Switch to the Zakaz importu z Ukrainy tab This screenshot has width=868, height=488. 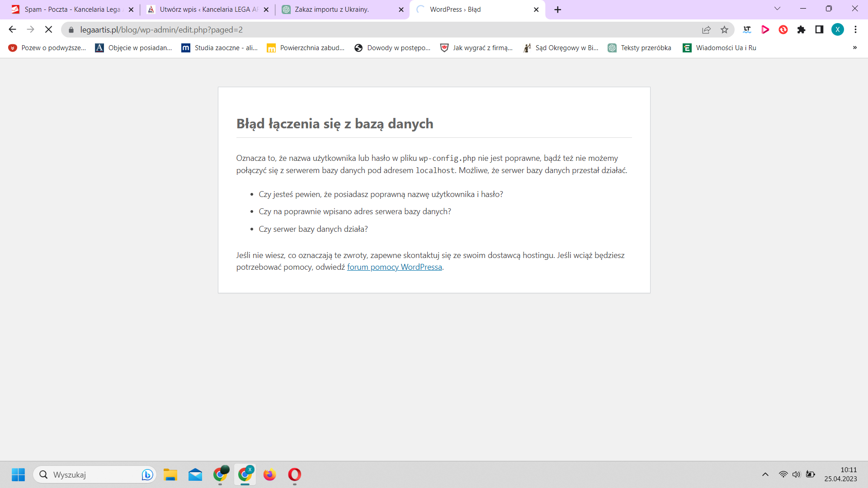pos(332,9)
